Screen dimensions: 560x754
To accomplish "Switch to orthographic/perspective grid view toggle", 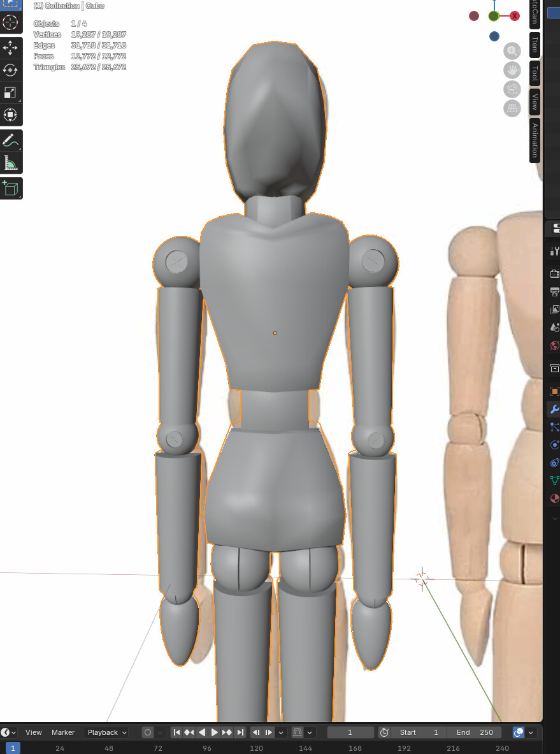I will point(512,108).
